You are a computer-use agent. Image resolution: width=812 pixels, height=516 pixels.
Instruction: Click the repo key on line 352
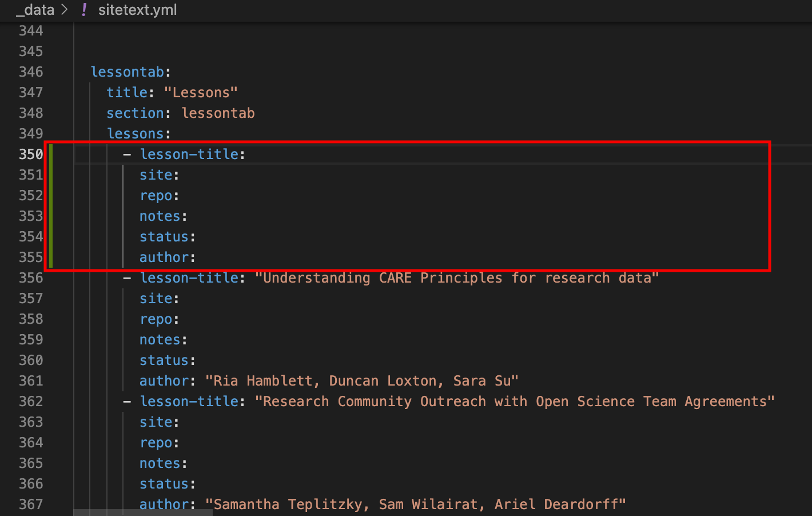click(156, 196)
